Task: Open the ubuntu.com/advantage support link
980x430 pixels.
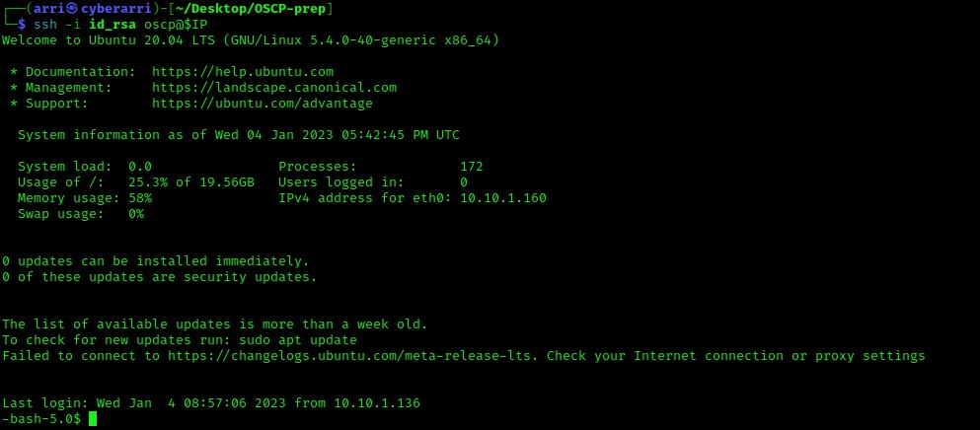Action: (x=263, y=104)
